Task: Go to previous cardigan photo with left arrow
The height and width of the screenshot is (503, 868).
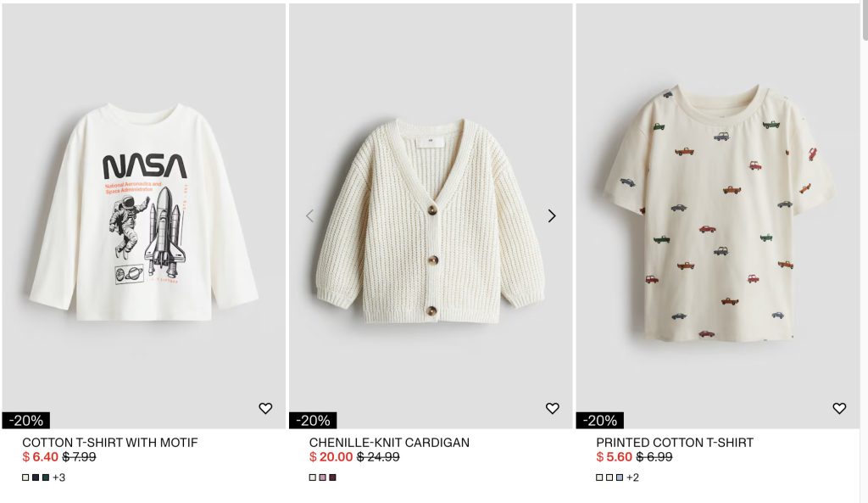Action: click(x=310, y=216)
